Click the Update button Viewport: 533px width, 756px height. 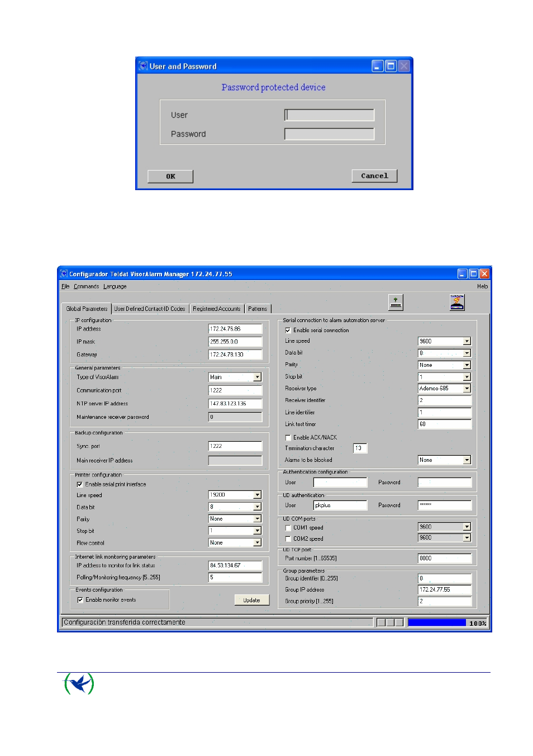click(x=251, y=600)
